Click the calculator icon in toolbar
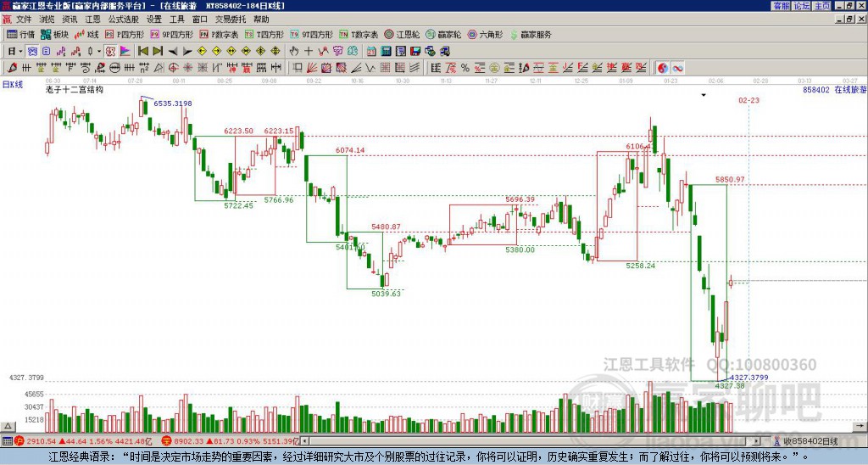 (x=386, y=52)
